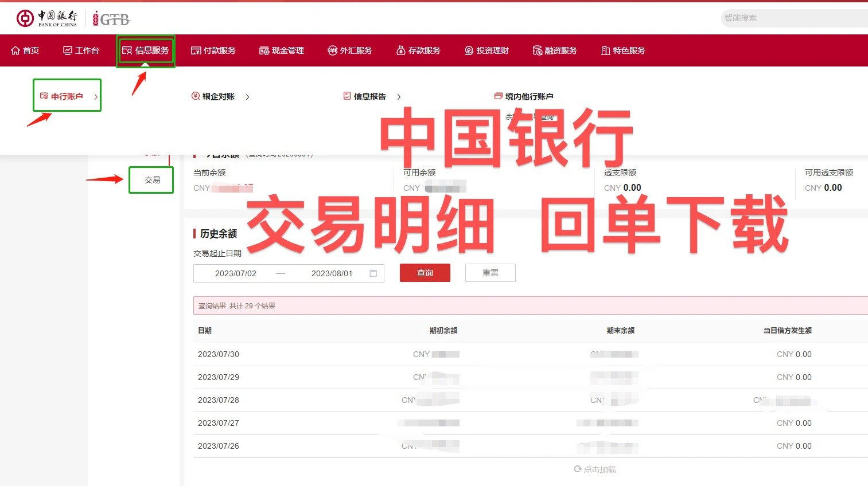The width and height of the screenshot is (868, 486).
Task: Open the date range calendar icon
Action: [373, 273]
